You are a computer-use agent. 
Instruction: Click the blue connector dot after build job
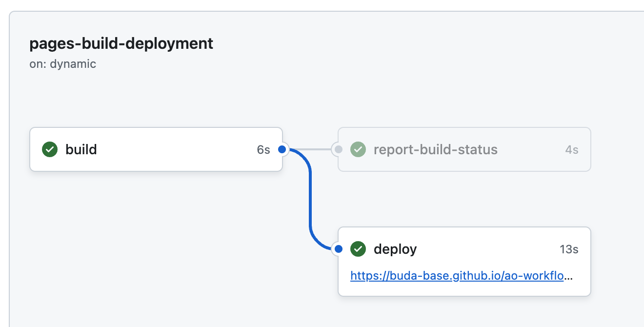tap(282, 149)
